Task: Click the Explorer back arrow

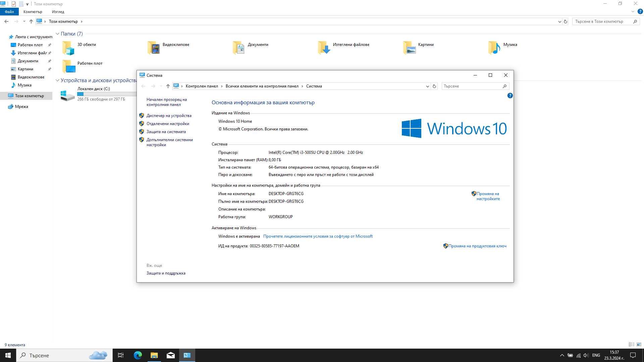Action: [x=6, y=21]
